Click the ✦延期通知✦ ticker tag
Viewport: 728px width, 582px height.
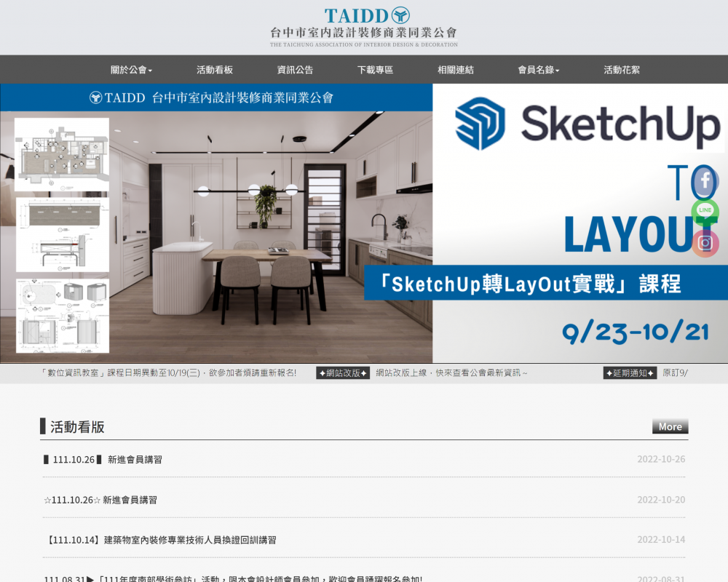pyautogui.click(x=630, y=373)
